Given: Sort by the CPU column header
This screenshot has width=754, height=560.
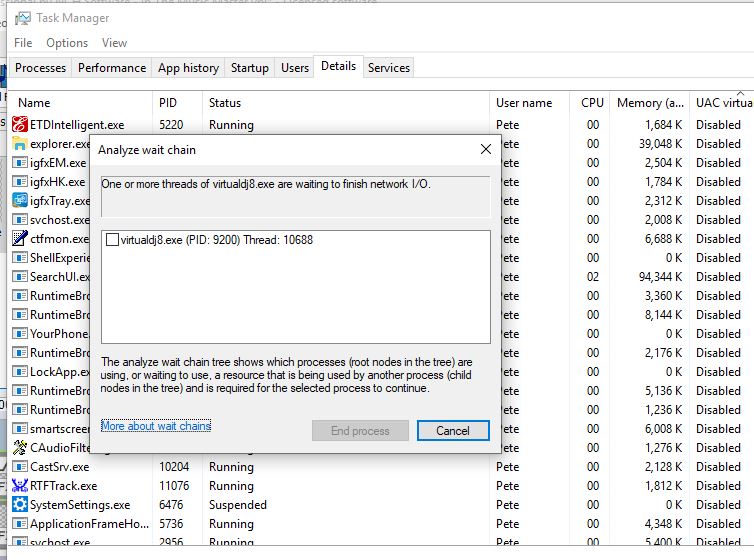Looking at the screenshot, I should 590,102.
